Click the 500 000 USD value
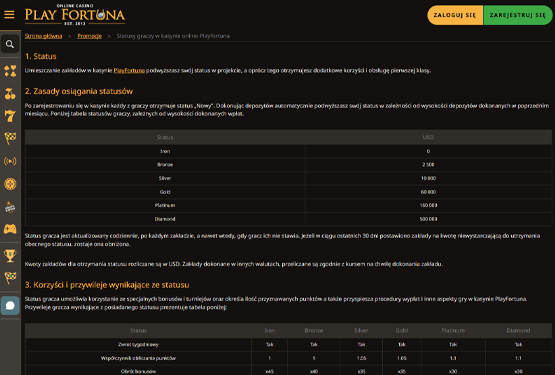 point(428,219)
